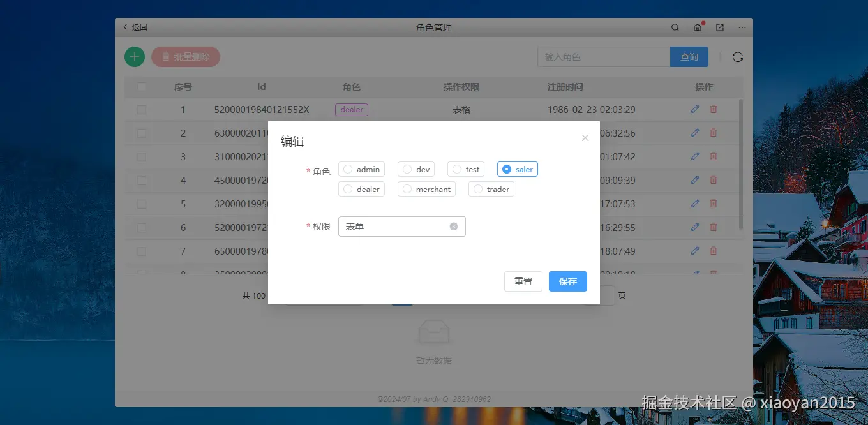Close the 编辑 dialog with the × icon

tap(585, 137)
